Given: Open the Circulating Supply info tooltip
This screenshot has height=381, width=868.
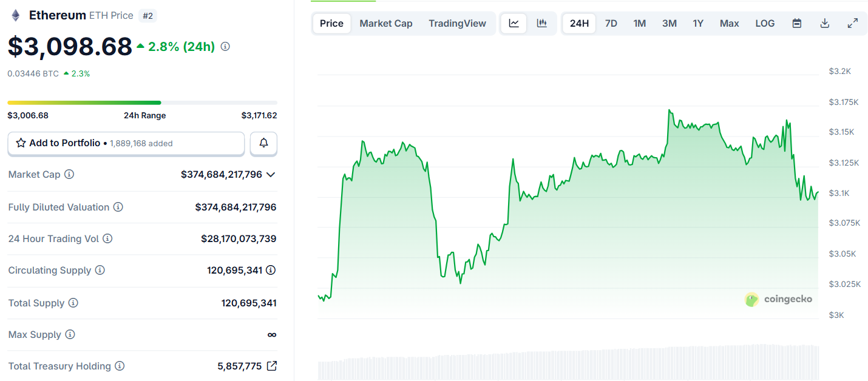Looking at the screenshot, I should click(x=101, y=271).
